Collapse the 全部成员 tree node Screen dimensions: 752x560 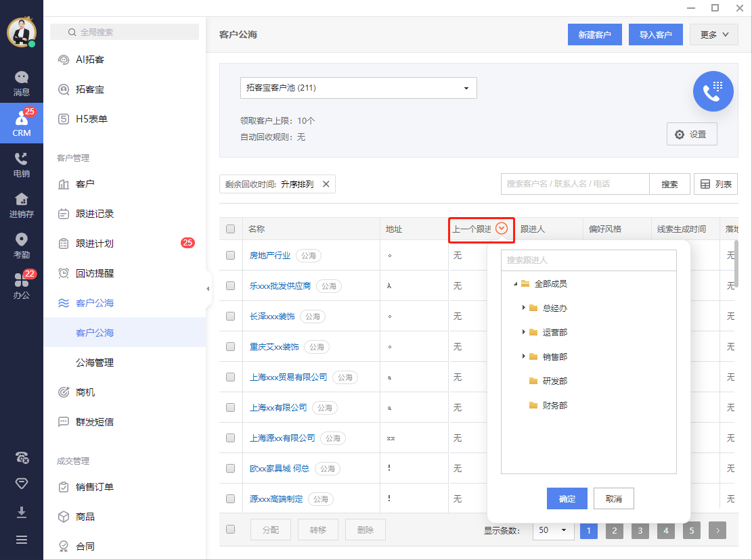516,283
